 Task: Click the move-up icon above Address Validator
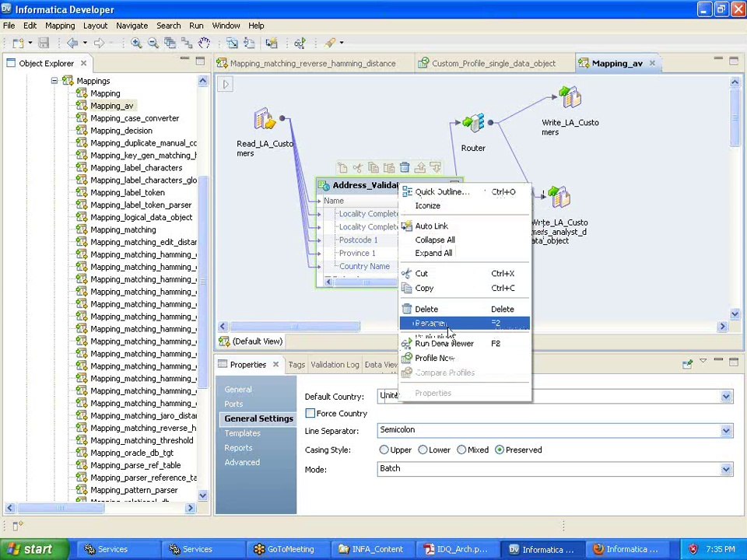420,167
